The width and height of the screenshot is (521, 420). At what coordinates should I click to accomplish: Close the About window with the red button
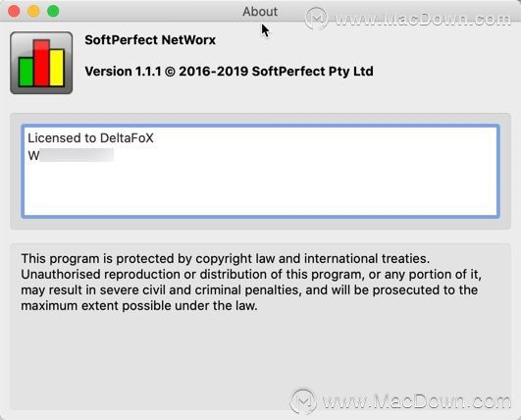[14, 11]
